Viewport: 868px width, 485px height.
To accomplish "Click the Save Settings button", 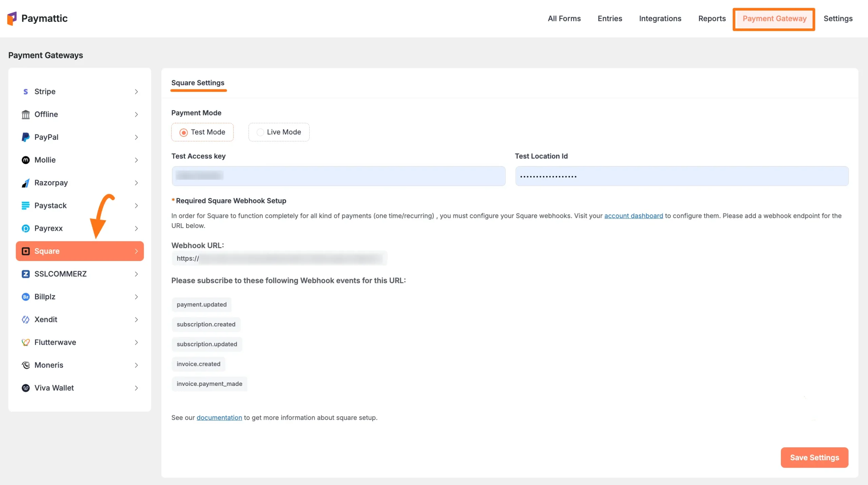I will pyautogui.click(x=814, y=457).
